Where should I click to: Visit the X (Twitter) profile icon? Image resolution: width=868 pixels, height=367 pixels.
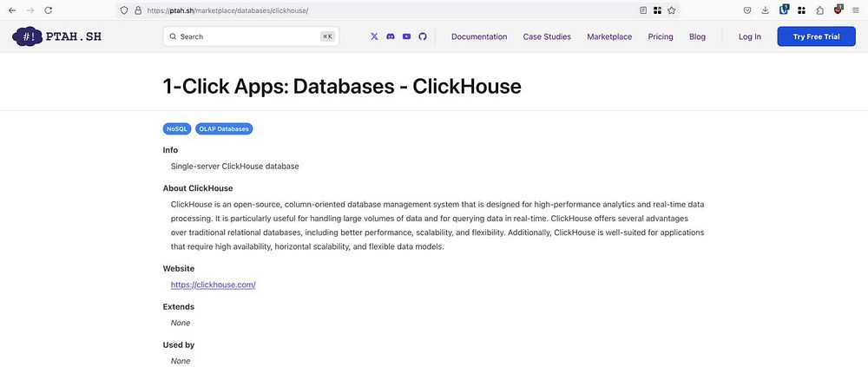coord(374,36)
